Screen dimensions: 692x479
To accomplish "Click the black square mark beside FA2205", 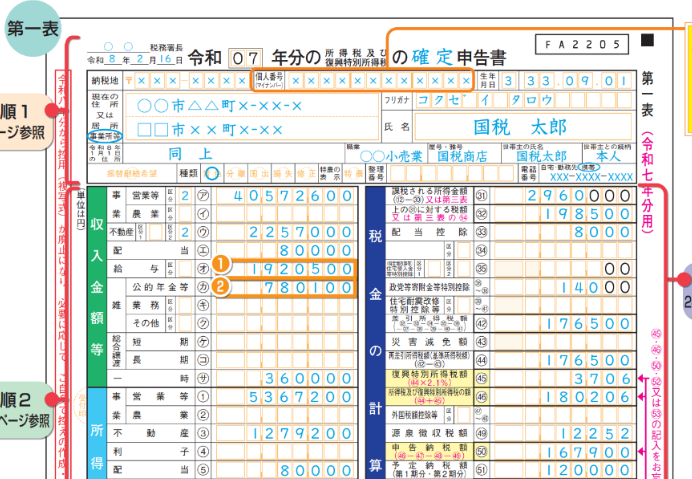I will (x=647, y=43).
